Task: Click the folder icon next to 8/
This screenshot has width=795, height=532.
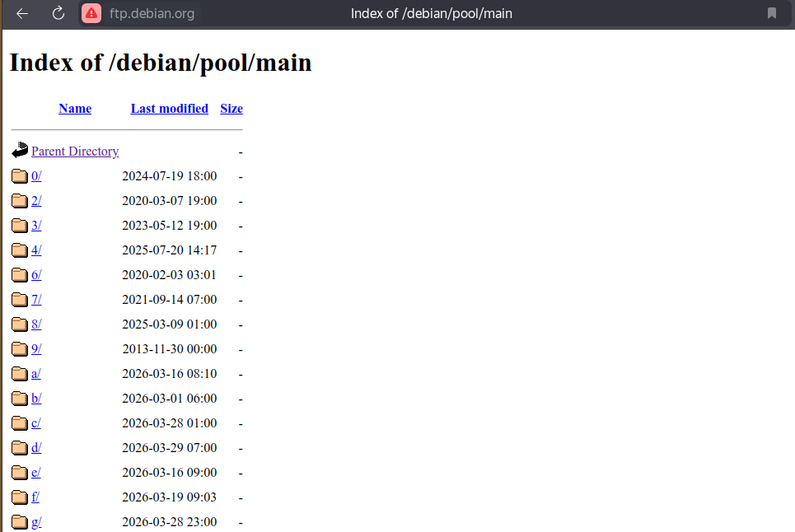Action: tap(20, 324)
